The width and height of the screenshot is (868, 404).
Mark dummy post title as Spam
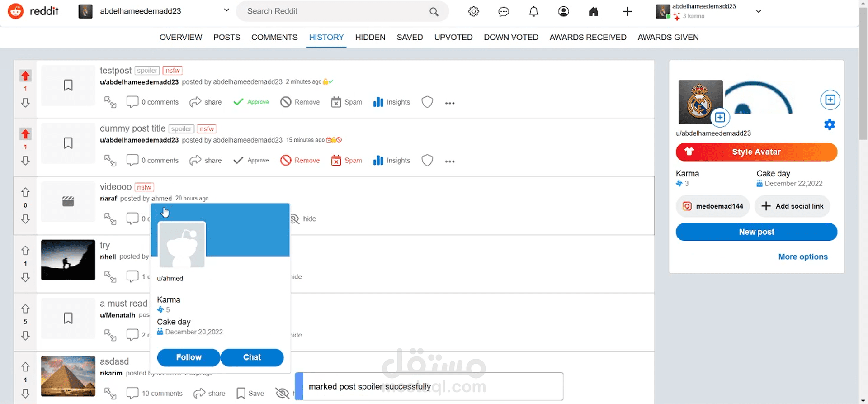click(346, 161)
